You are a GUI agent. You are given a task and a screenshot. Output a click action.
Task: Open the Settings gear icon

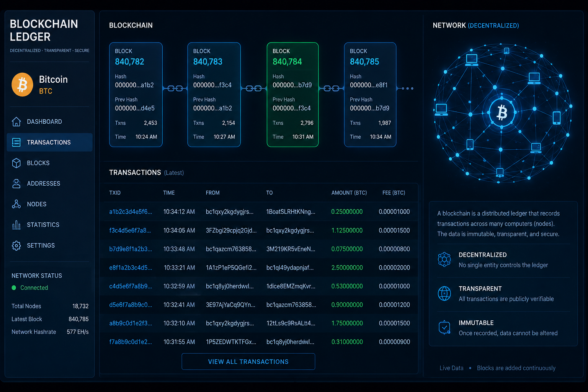coord(16,245)
